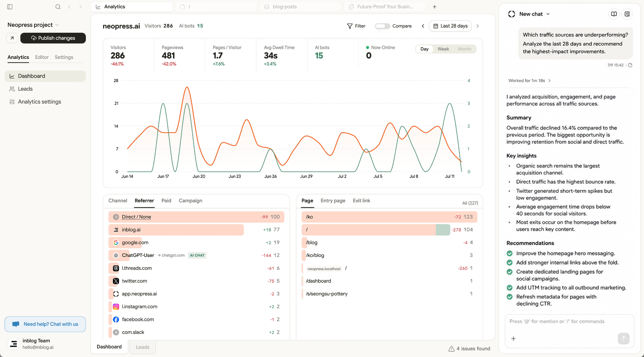
Task: Open the Leads sidebar item
Action: click(45, 89)
